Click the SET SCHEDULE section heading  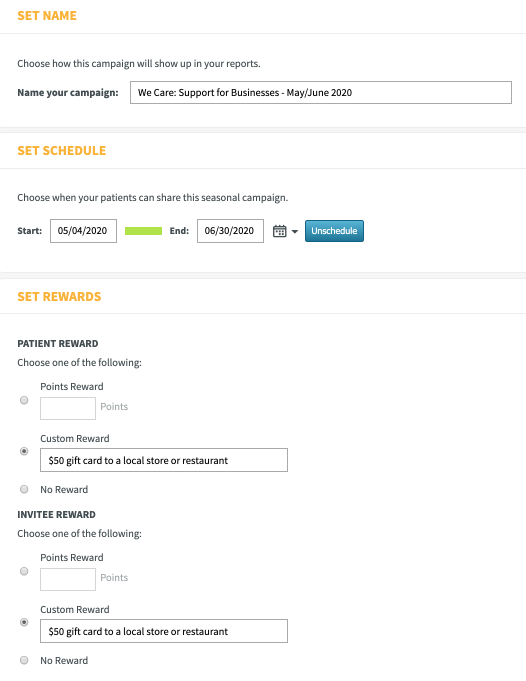pos(62,151)
